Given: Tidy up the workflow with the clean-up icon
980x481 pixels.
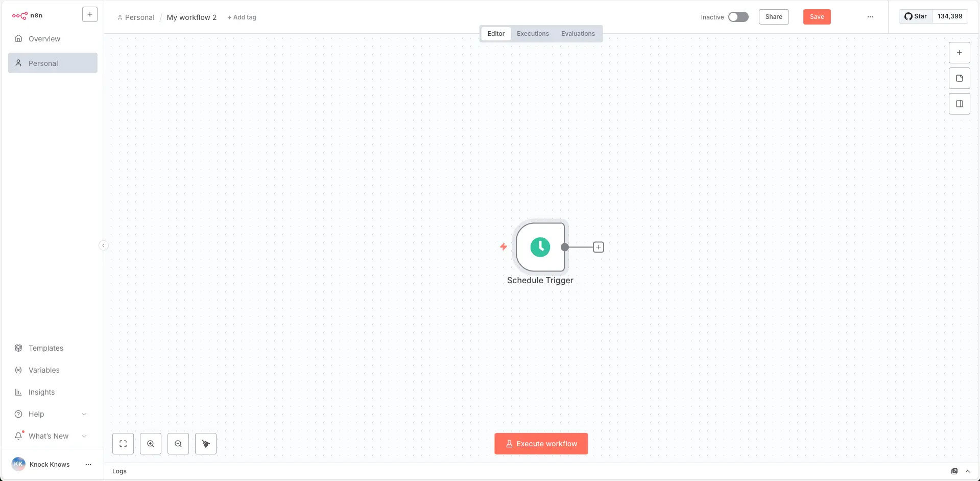Looking at the screenshot, I should coord(206,444).
